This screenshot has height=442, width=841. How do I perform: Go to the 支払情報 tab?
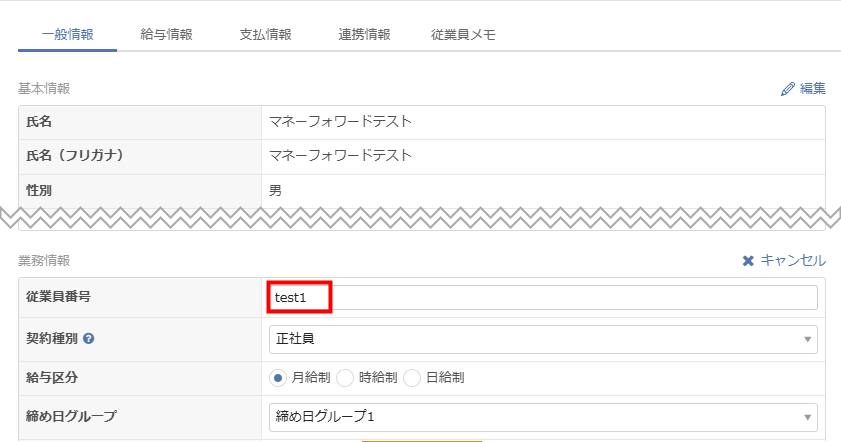click(x=265, y=35)
